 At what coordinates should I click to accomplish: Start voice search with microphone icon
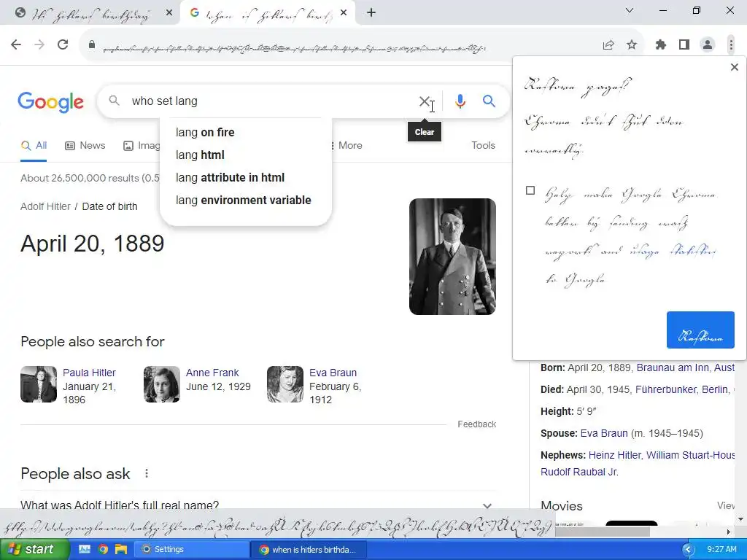tap(460, 101)
